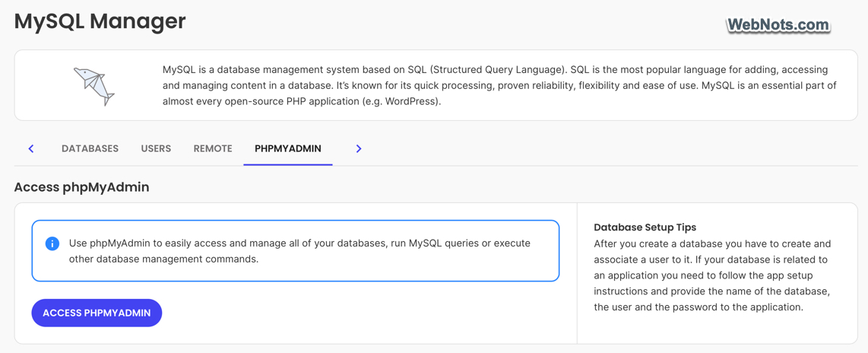Click the 'Access phpMyAdmin' section heading

tap(82, 187)
